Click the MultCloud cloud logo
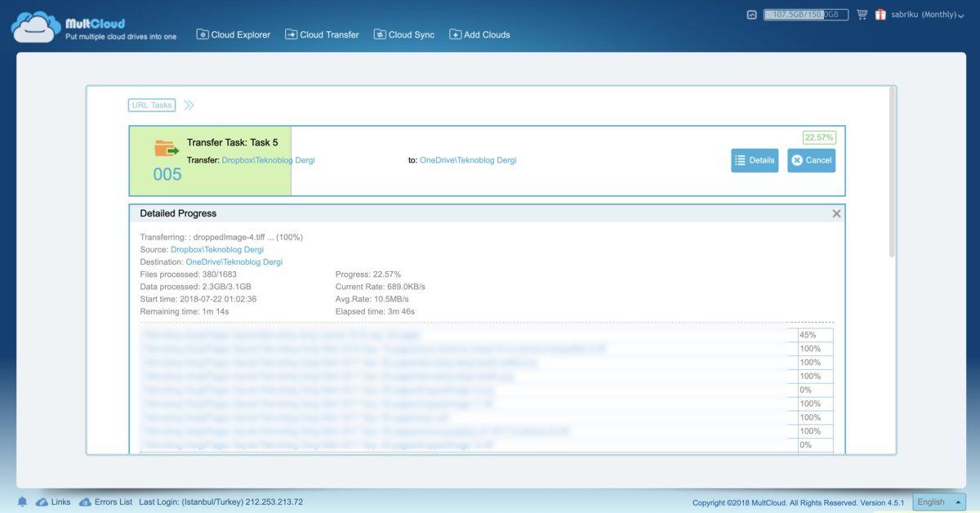The width and height of the screenshot is (980, 513). pos(36,27)
